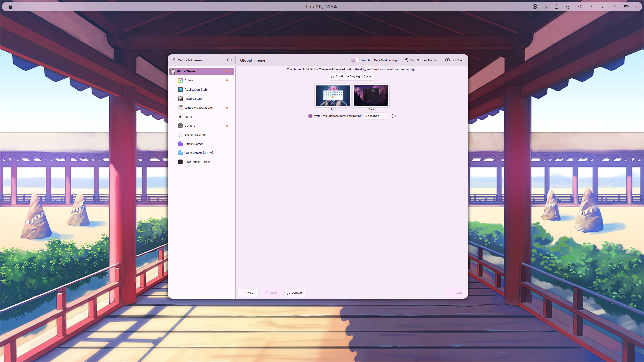Open Plasma Style settings
Image resolution: width=644 pixels, height=362 pixels.
tap(193, 98)
